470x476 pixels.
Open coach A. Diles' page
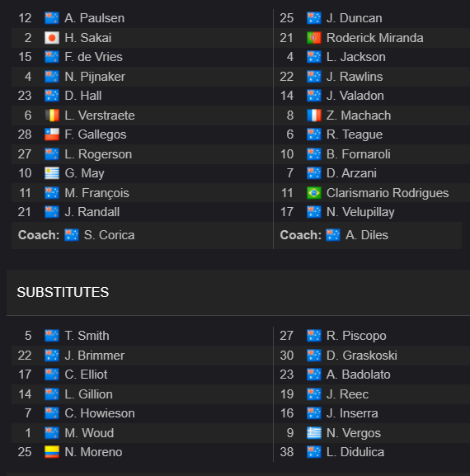[x=367, y=235]
